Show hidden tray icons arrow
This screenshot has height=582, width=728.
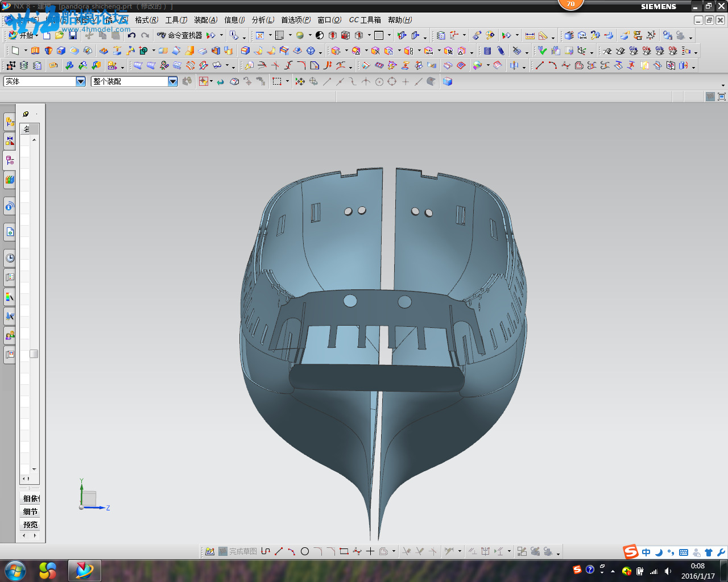coord(613,571)
